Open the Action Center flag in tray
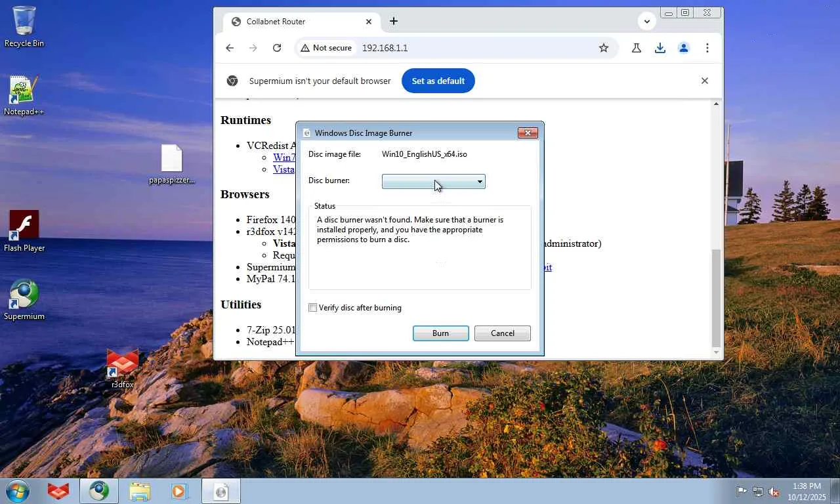 pos(742,491)
